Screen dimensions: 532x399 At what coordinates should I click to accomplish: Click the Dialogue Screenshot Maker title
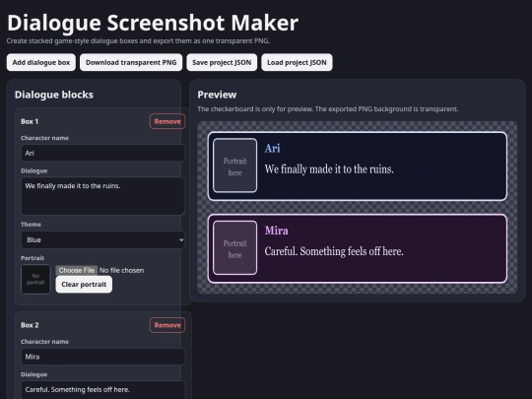coord(153,23)
